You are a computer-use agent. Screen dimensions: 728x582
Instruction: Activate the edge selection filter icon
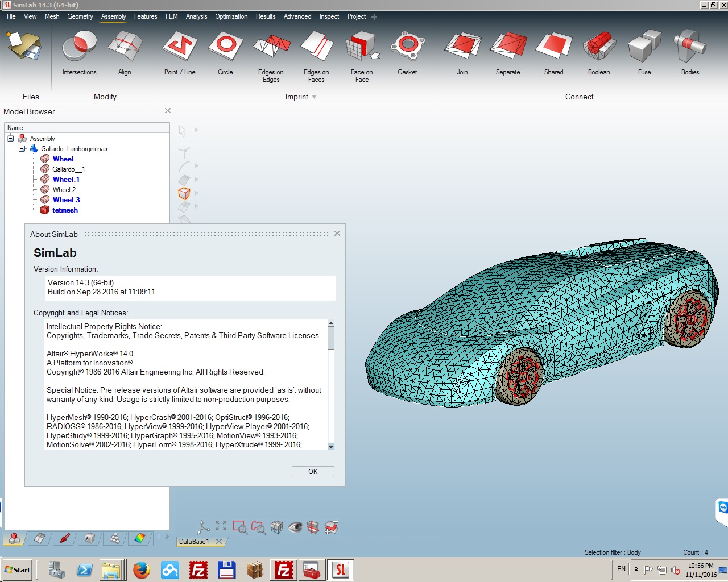click(x=184, y=166)
